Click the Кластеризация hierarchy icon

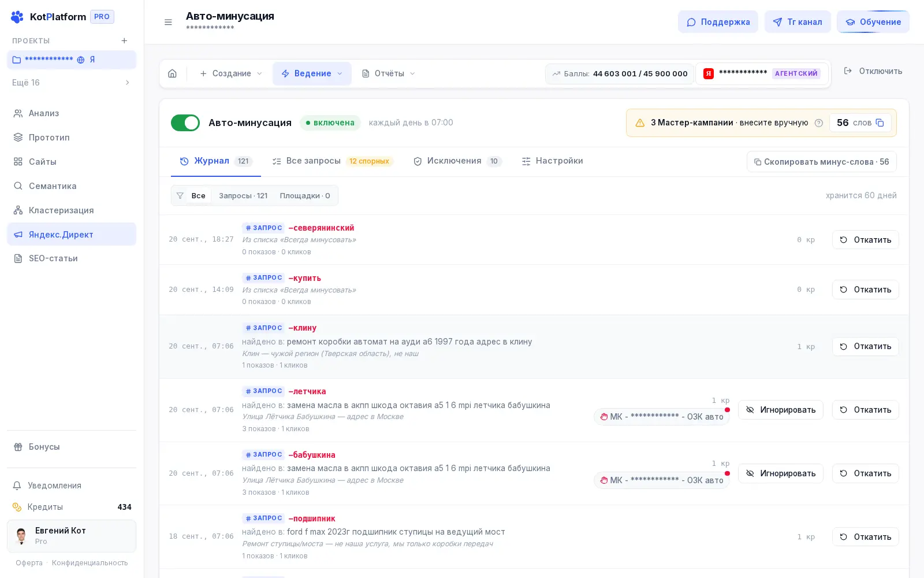[18, 210]
